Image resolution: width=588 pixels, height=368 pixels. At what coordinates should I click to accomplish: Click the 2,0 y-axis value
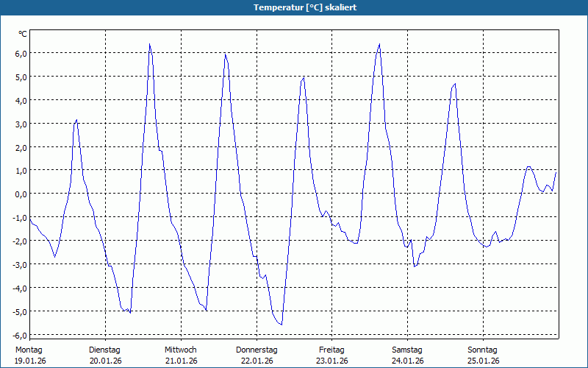tap(21, 147)
